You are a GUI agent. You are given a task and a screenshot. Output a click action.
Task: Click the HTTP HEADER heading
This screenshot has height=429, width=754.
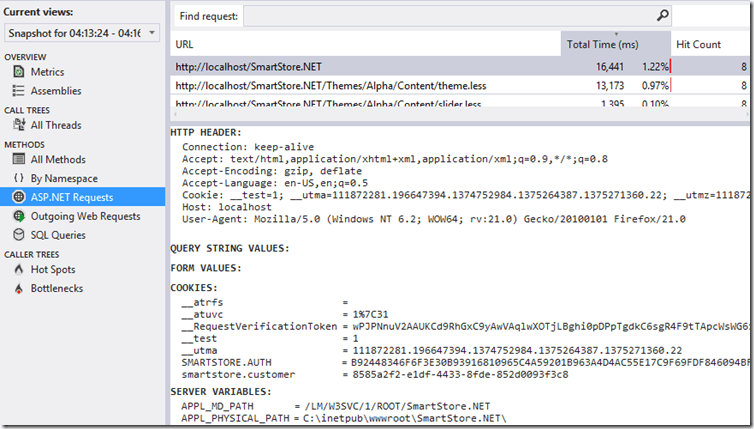click(206, 132)
